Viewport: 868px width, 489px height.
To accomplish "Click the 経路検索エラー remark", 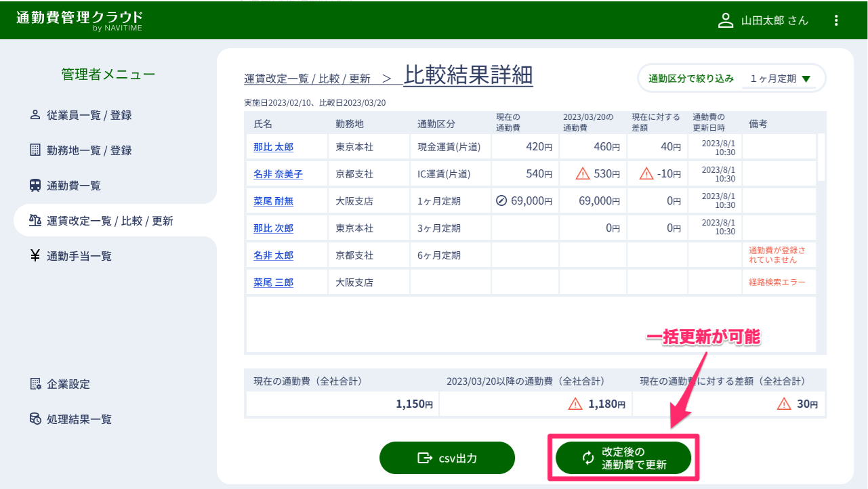I will [x=777, y=282].
